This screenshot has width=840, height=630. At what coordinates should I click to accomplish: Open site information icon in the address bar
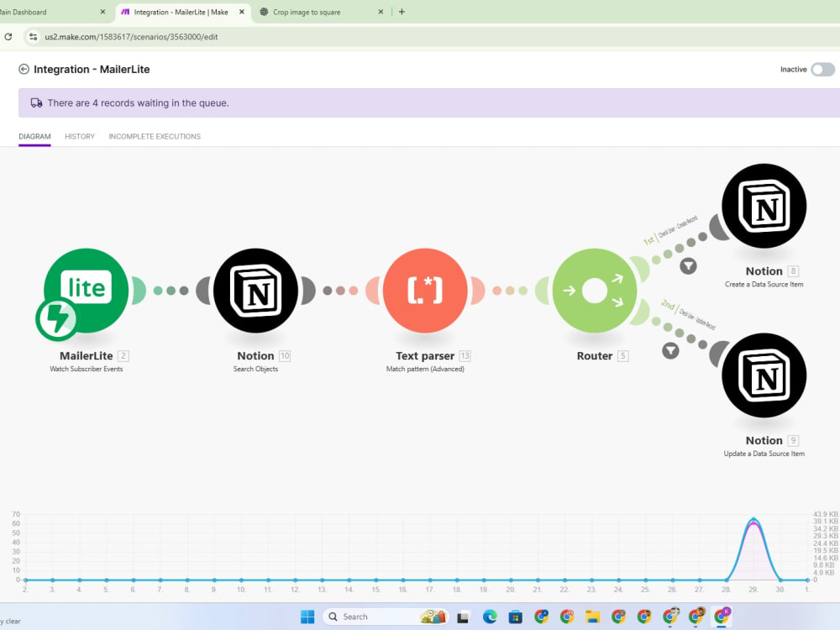[34, 37]
